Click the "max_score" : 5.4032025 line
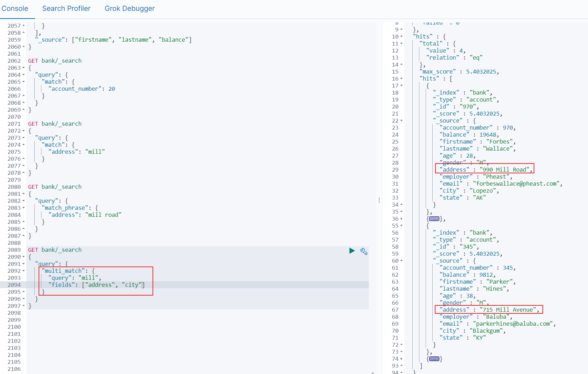Screen dimensions: 588x374 pyautogui.click(x=459, y=72)
